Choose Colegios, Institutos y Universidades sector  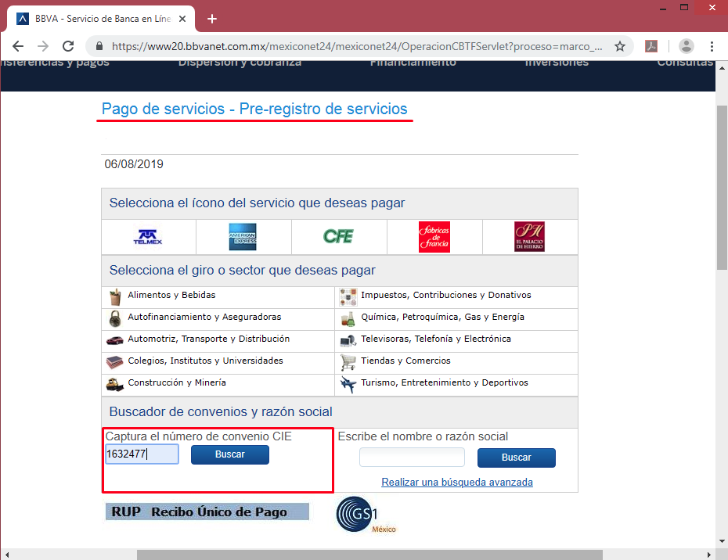[x=205, y=361]
